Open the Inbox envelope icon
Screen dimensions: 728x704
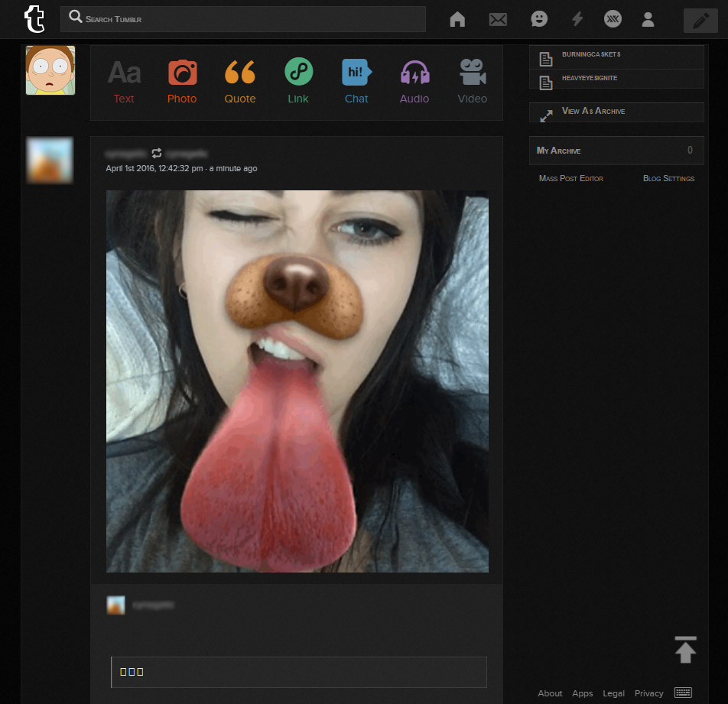498,20
